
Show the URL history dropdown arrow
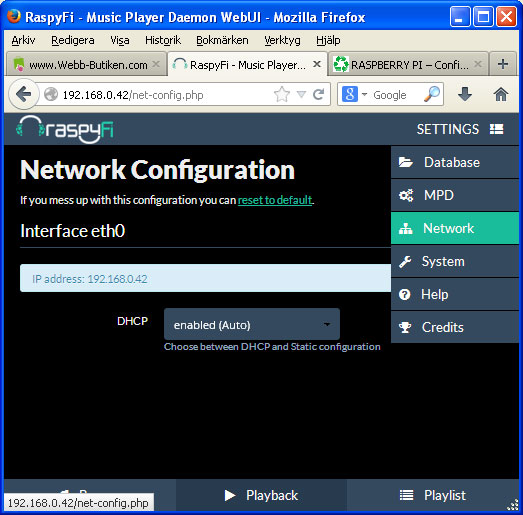click(301, 95)
